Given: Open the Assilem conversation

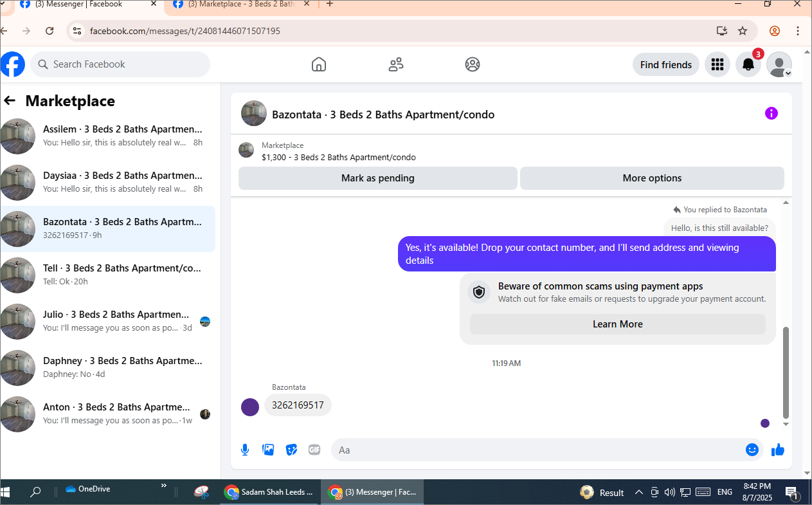Looking at the screenshot, I should click(107, 136).
